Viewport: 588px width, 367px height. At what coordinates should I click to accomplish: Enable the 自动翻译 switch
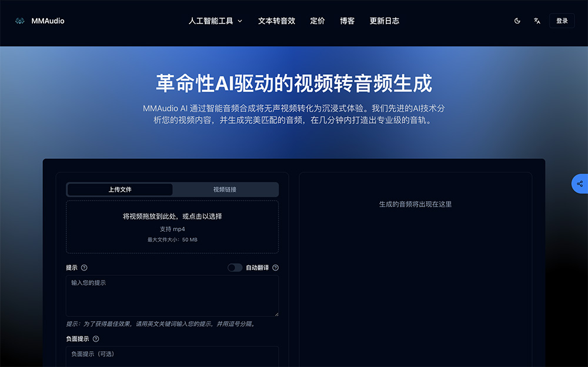(x=235, y=268)
